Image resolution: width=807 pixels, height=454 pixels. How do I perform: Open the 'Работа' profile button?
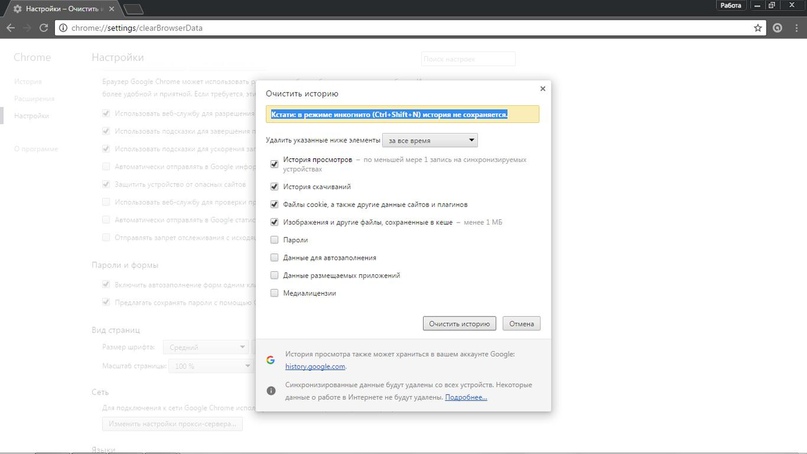pyautogui.click(x=731, y=6)
